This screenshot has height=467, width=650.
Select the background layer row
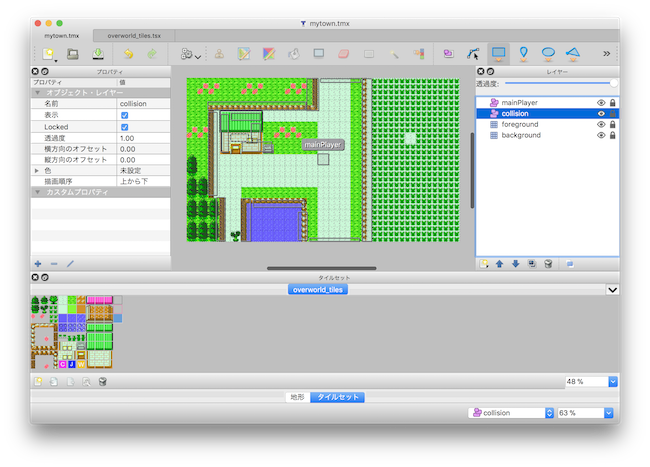547,135
